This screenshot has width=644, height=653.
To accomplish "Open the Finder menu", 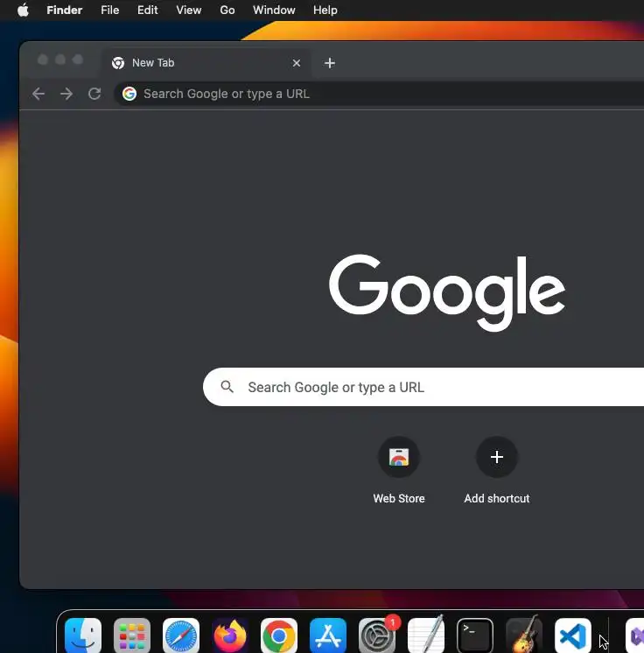I will point(65,10).
